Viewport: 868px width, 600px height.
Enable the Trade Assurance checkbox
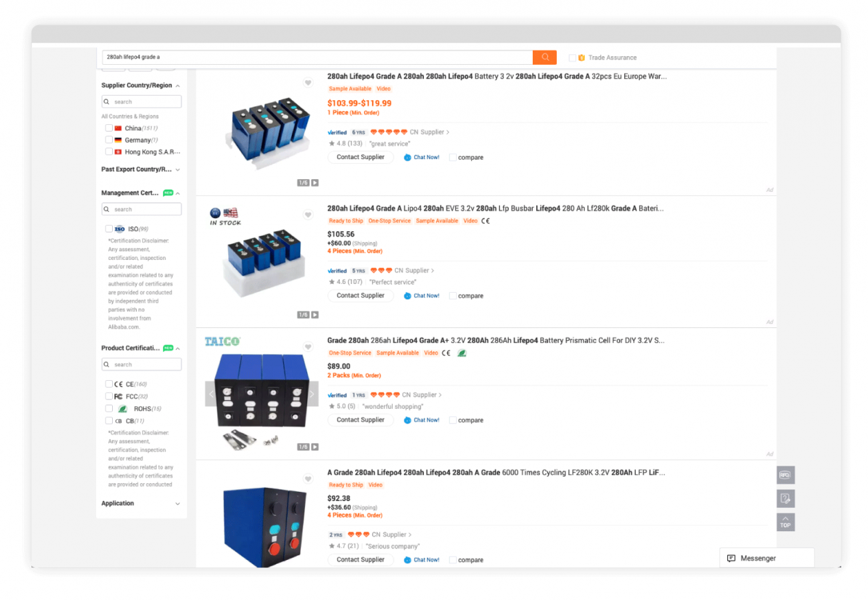572,57
